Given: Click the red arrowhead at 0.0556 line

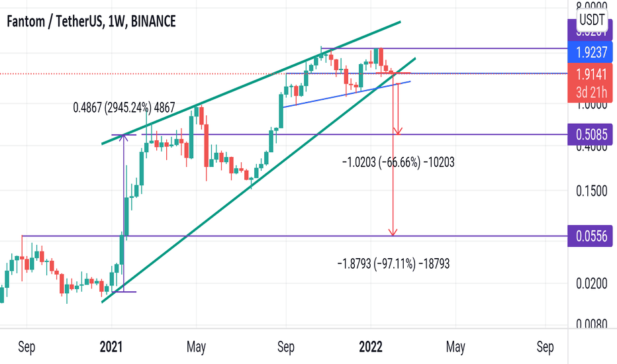Looking at the screenshot, I should pyautogui.click(x=393, y=232).
